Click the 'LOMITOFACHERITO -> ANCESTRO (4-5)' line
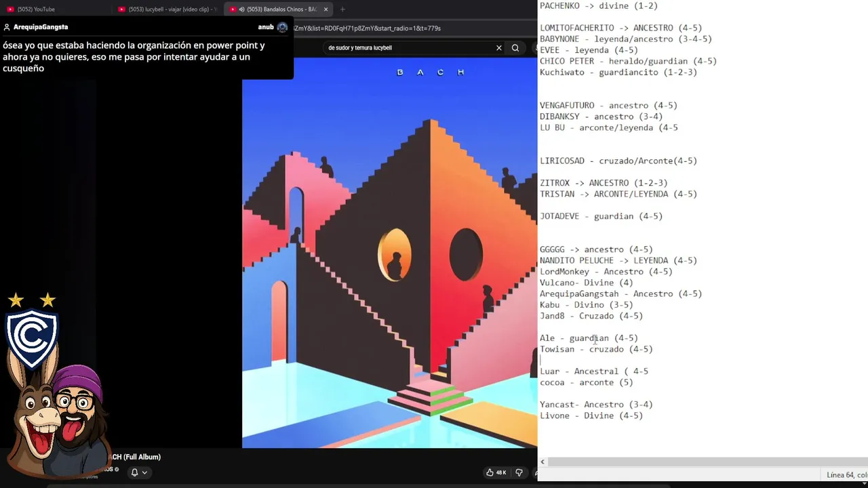The width and height of the screenshot is (868, 488). coord(620,28)
